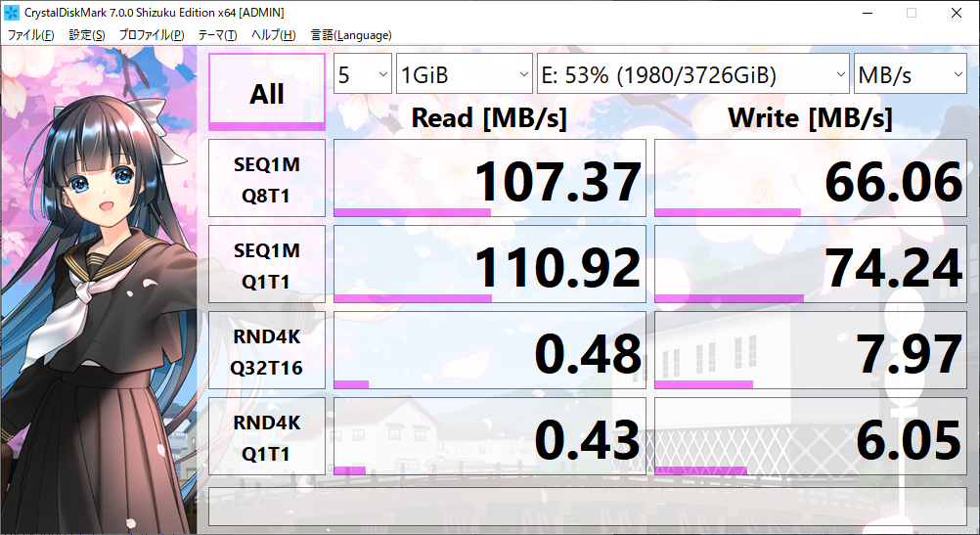980x535 pixels.
Task: Start the SEQ1M Q1T1 test
Action: click(x=267, y=264)
